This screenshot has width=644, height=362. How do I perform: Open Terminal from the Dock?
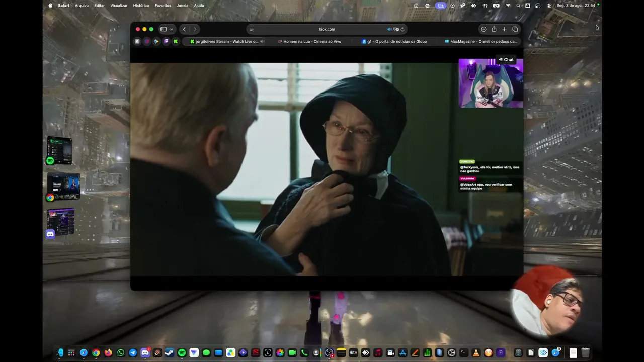coord(463,353)
